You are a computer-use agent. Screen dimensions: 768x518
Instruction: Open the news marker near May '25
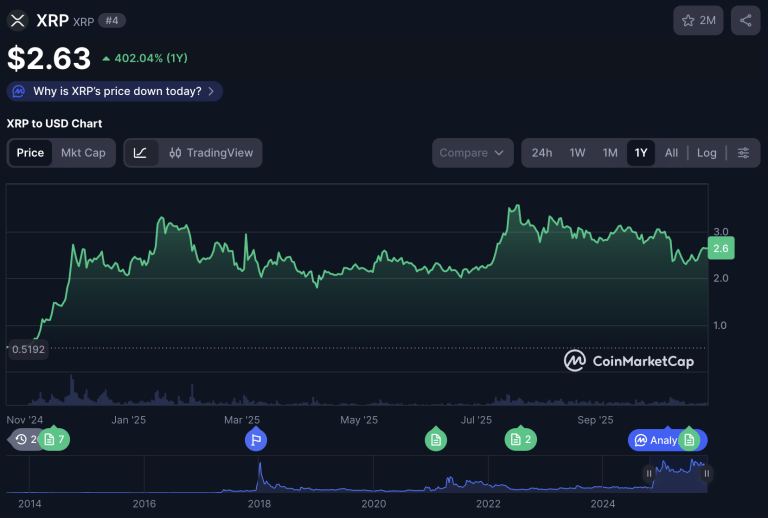435,439
